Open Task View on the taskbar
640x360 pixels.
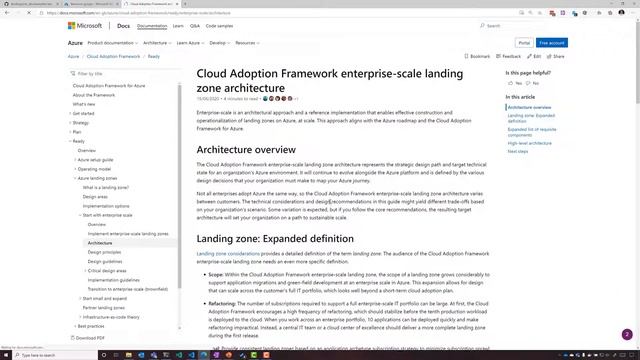[x=116, y=355]
